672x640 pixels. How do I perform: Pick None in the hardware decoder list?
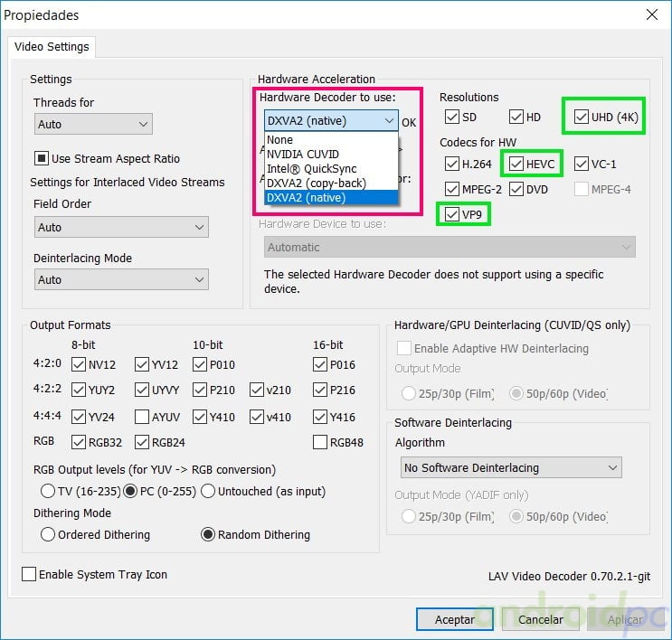click(280, 140)
